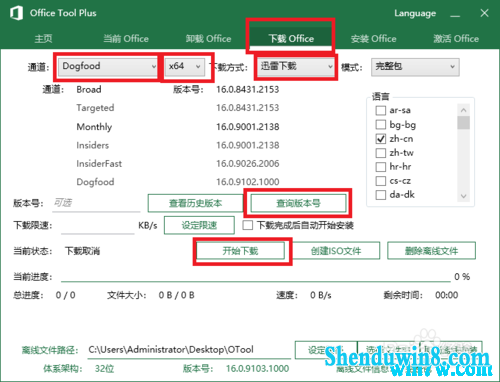Screen dimensions: 500x382
Task: Close the window with the X icon
Action: pyautogui.click(x=484, y=13)
